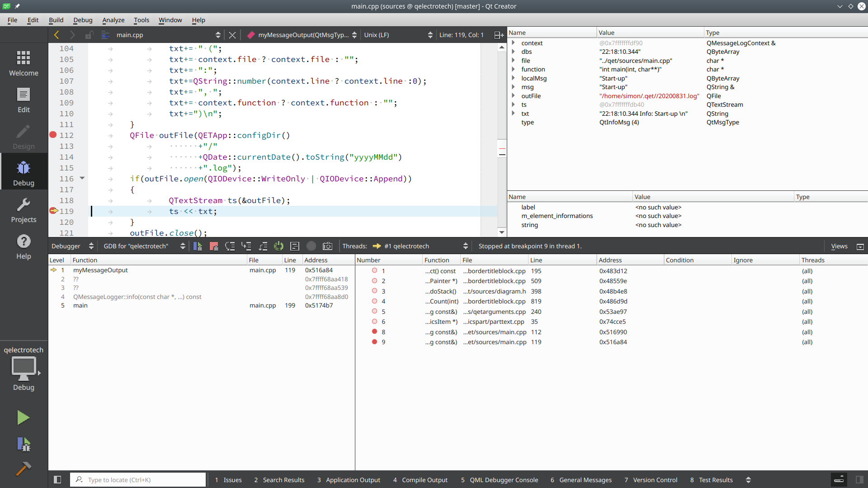Click the Step Into icon

point(246,246)
